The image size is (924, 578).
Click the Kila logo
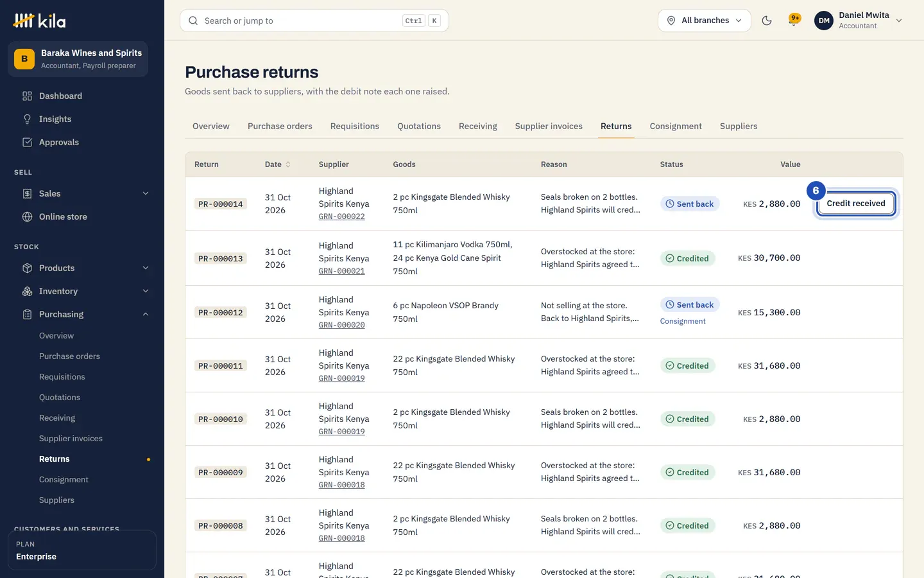coord(39,21)
